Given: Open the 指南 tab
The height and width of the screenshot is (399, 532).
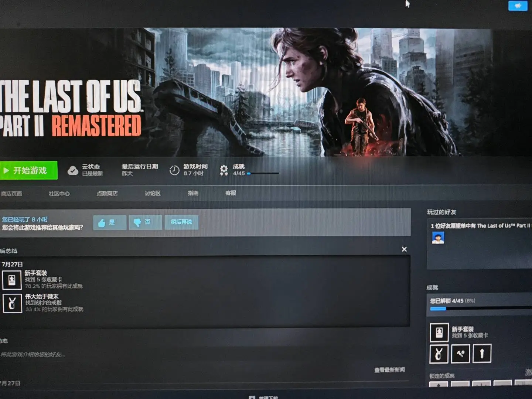Looking at the screenshot, I should [193, 193].
